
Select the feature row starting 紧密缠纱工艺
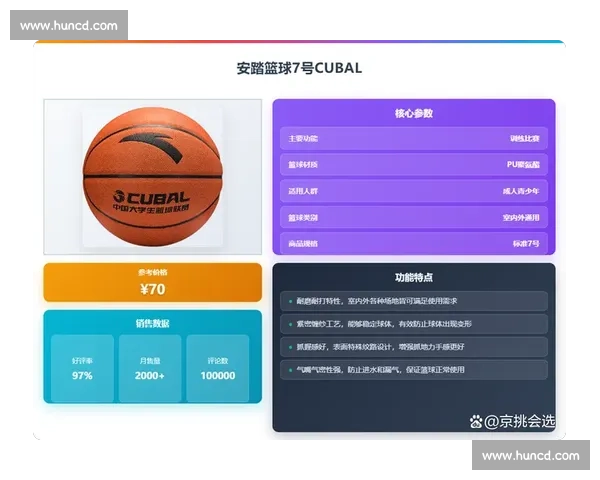(x=414, y=324)
